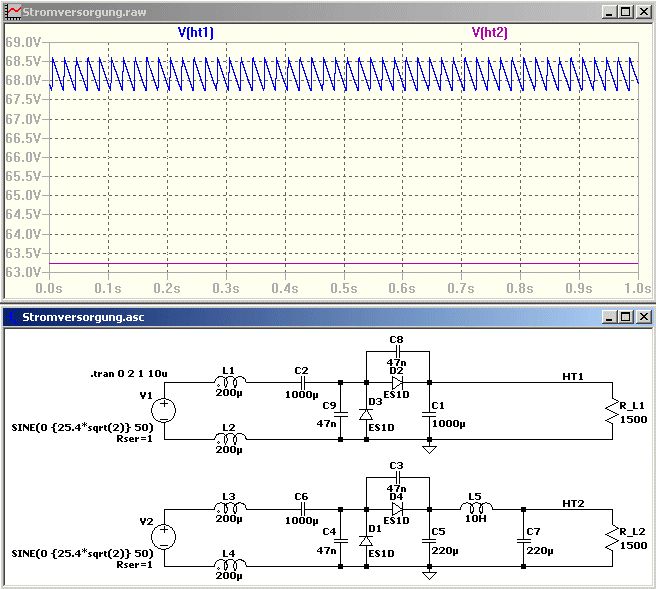Select voltage source V1 symbol
Image resolution: width=656 pixels, height=589 pixels.
pyautogui.click(x=164, y=410)
